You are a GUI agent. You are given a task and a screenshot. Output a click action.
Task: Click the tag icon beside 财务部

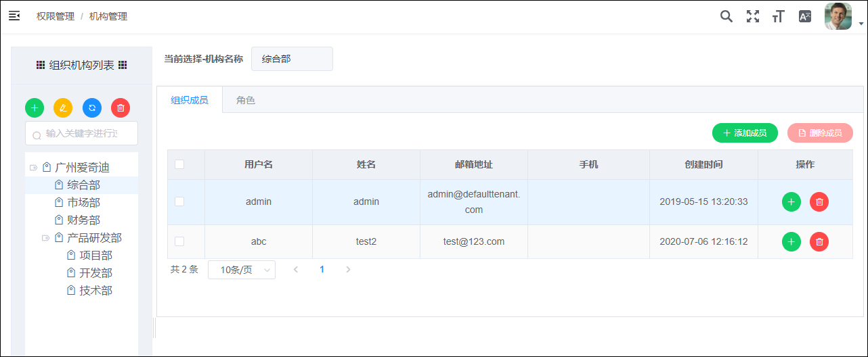[58, 220]
